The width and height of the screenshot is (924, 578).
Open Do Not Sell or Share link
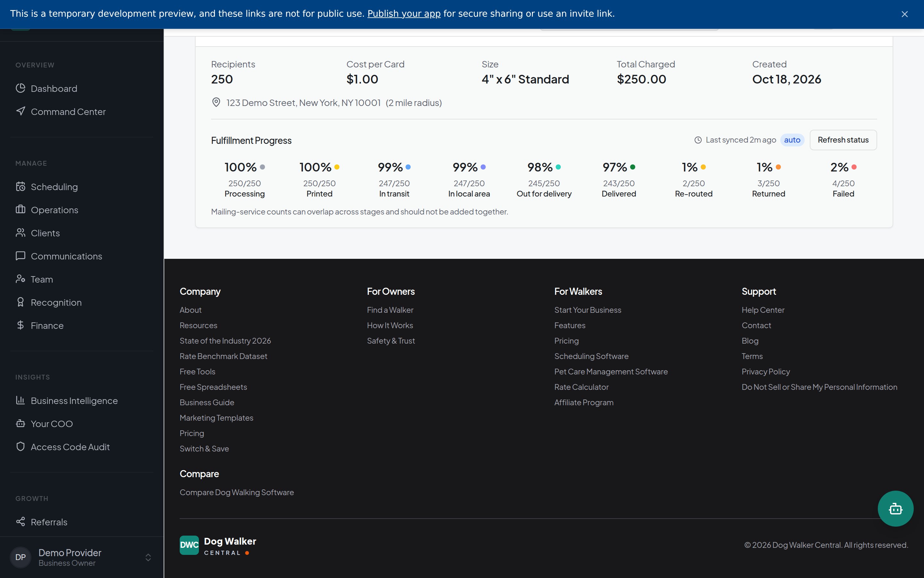[819, 387]
